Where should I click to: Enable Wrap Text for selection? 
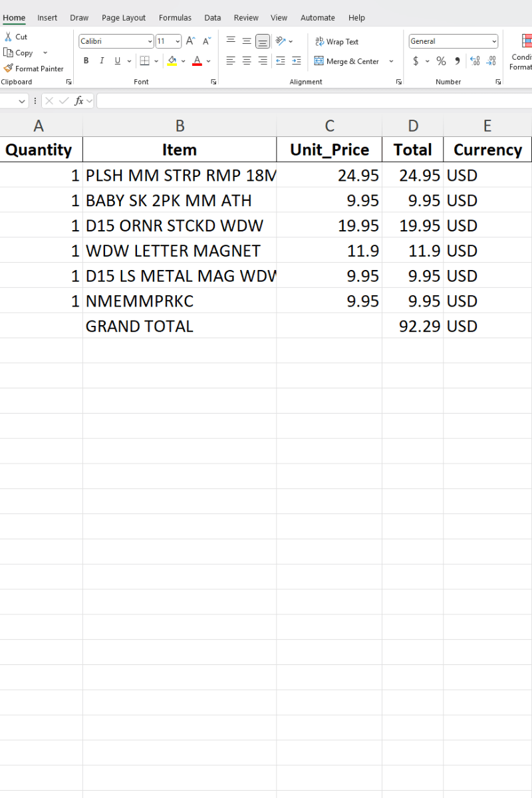[x=336, y=41]
